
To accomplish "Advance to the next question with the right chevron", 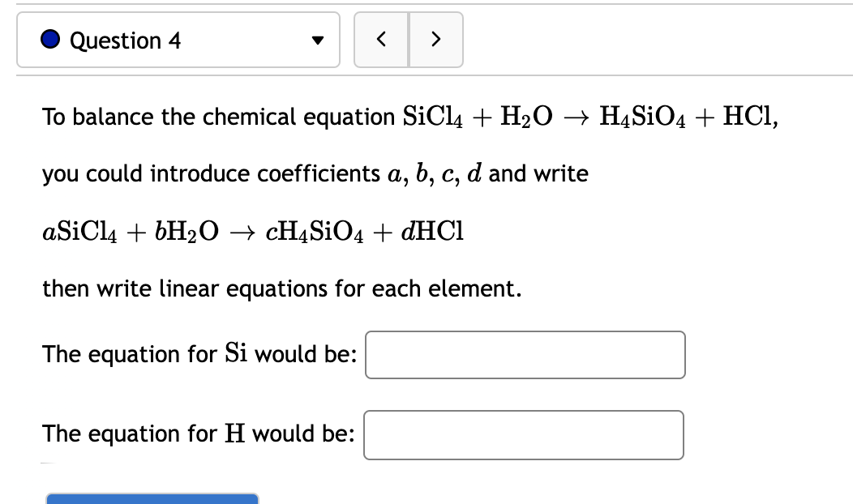I will pos(436,40).
